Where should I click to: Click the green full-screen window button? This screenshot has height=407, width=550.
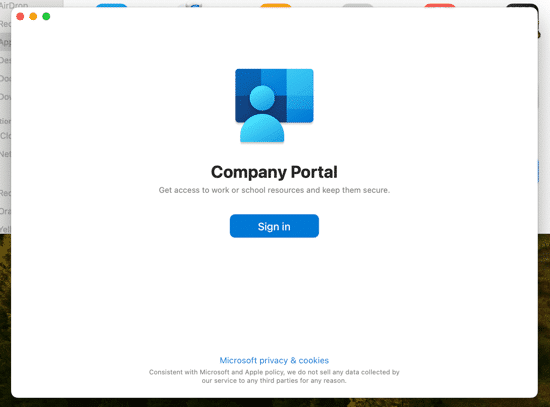point(46,16)
